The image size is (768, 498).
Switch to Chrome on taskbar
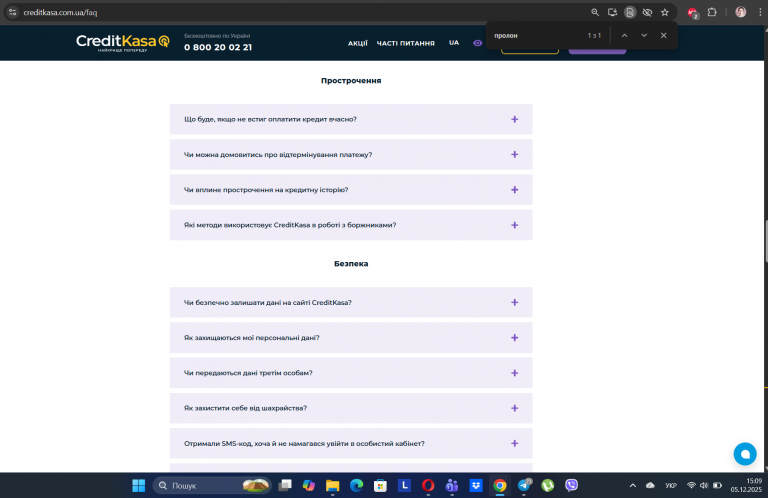click(500, 485)
